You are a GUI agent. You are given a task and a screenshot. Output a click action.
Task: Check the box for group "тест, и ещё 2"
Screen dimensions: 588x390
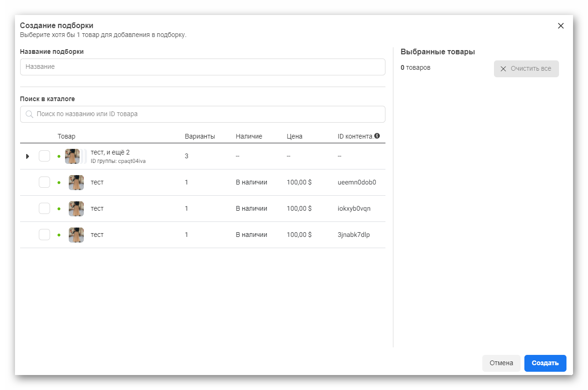[x=44, y=156]
